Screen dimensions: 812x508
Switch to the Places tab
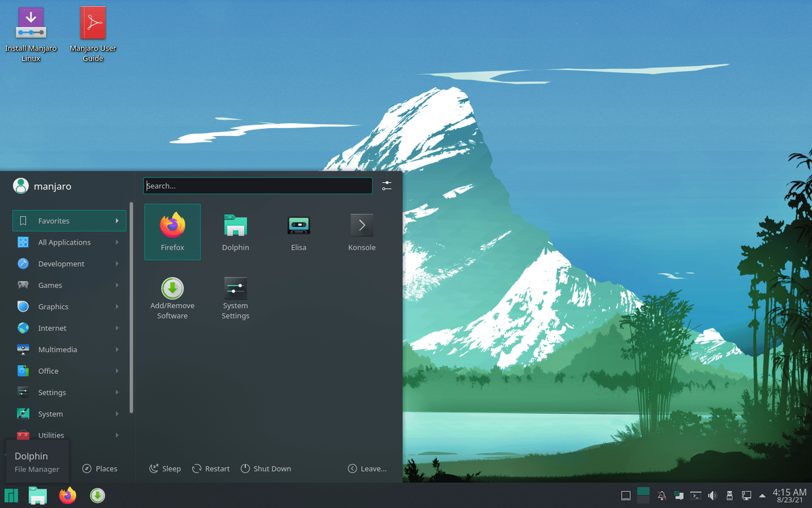pos(100,468)
